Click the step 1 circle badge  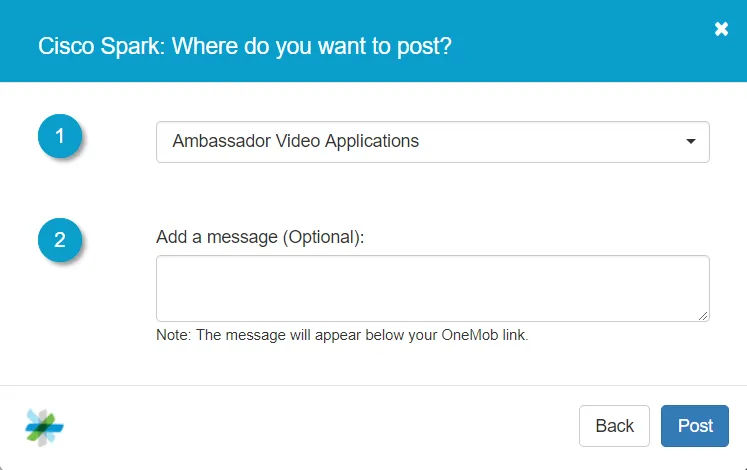click(60, 136)
